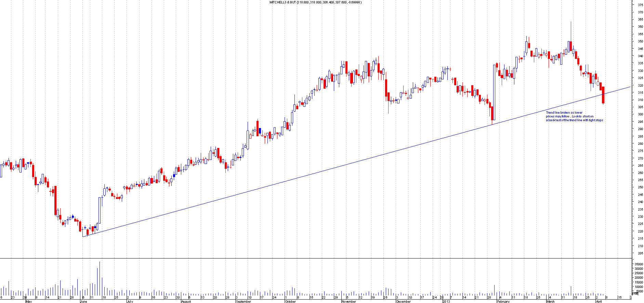644x303 pixels.
Task: Select the September month label on time axis
Action: tap(244, 302)
